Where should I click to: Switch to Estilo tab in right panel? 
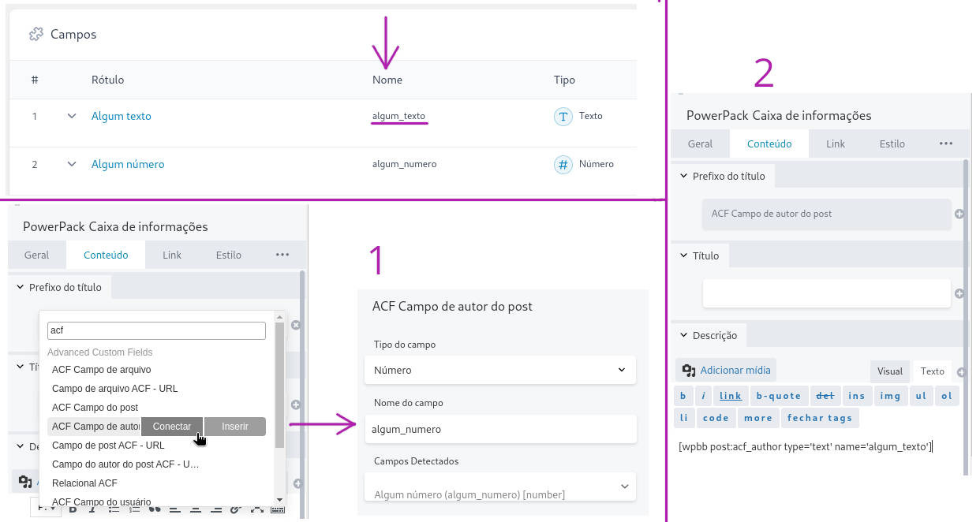892,144
